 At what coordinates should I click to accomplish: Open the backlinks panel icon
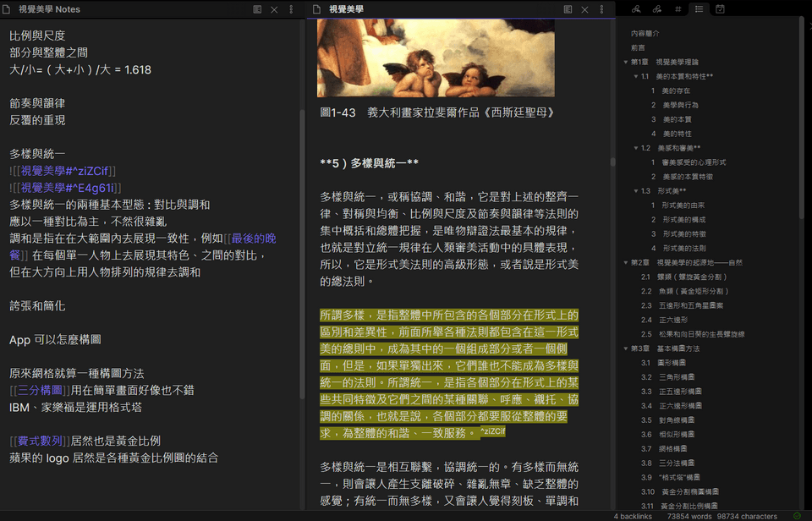point(635,9)
